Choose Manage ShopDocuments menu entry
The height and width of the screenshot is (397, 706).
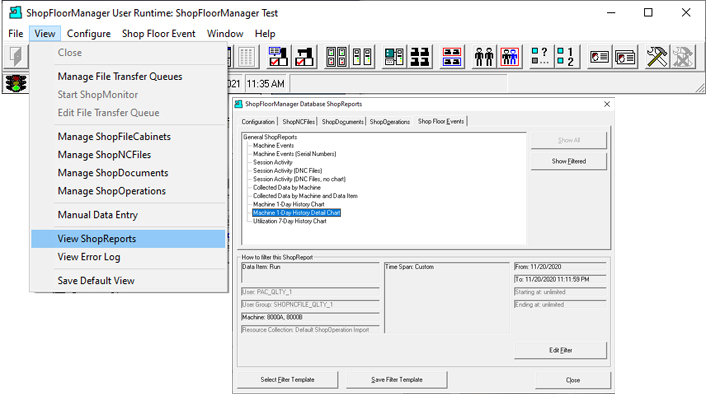(x=128, y=173)
